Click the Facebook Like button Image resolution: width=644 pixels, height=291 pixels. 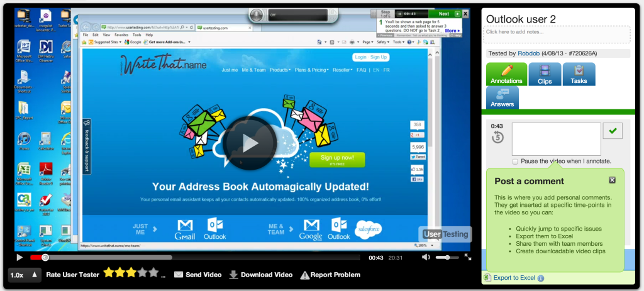(x=418, y=179)
